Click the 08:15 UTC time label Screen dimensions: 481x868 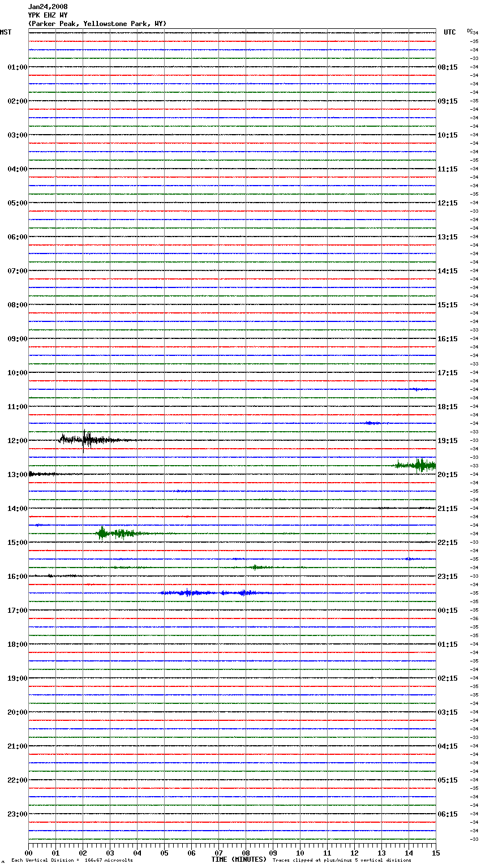(448, 67)
